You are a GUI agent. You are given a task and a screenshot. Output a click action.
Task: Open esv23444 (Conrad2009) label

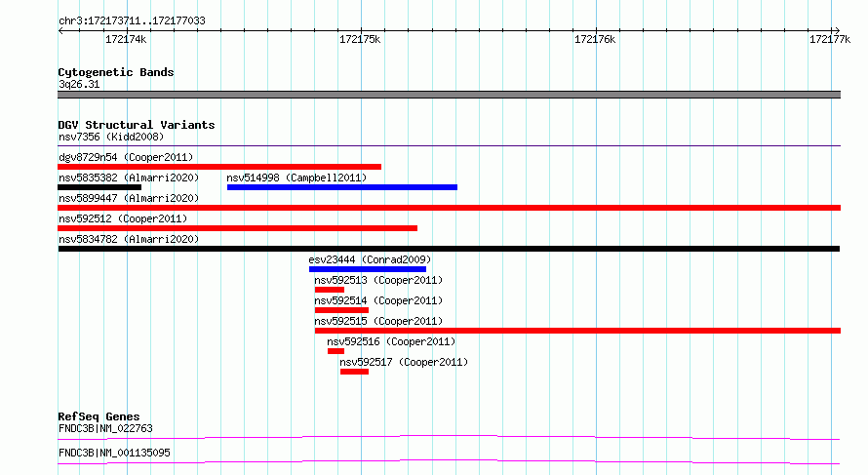tap(370, 259)
